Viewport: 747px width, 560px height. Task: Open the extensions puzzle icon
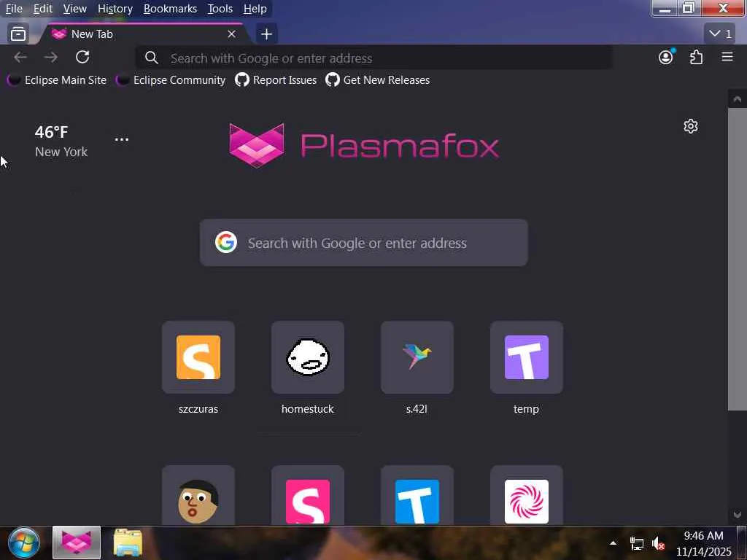(x=696, y=58)
